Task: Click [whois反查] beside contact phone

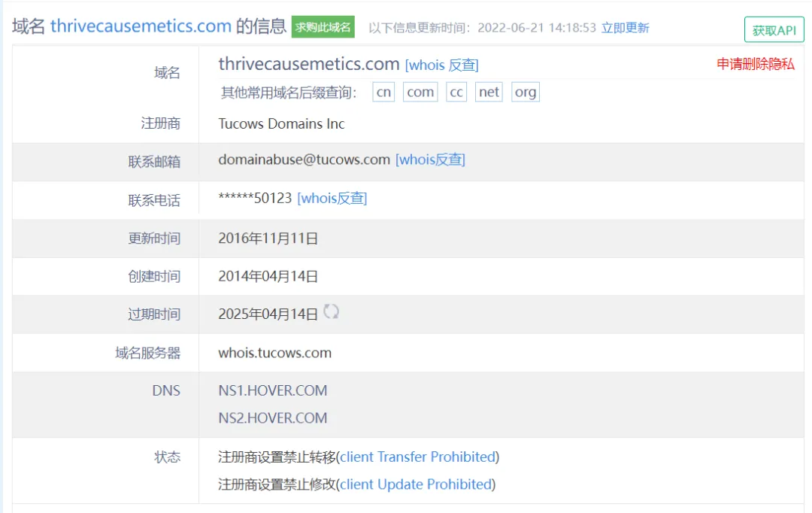Action: [x=332, y=198]
